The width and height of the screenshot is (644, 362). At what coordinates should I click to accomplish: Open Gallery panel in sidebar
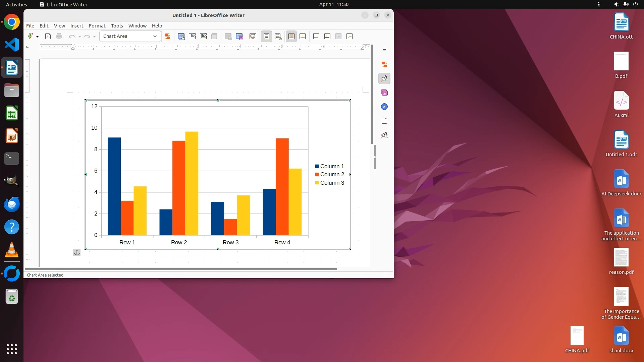point(384,93)
